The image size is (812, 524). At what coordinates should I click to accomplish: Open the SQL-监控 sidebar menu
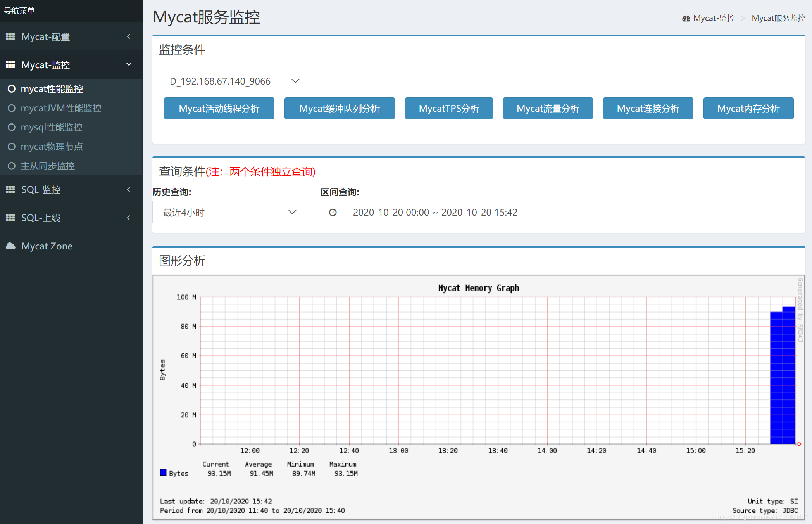(x=71, y=189)
